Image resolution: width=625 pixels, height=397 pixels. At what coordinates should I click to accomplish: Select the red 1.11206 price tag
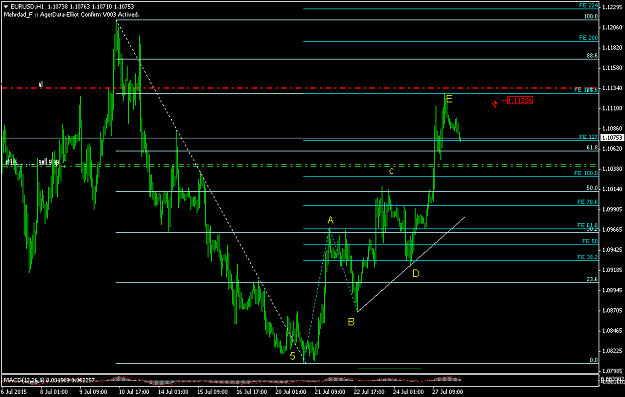(x=520, y=100)
